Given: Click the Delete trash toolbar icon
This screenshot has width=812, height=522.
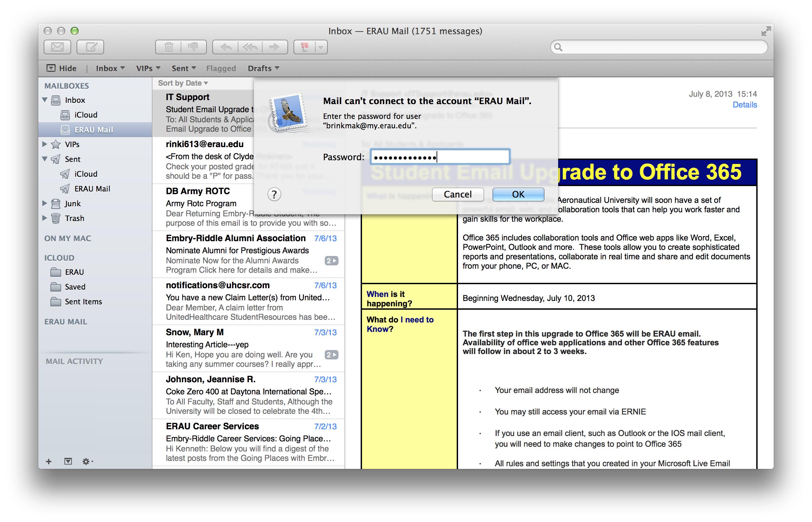Looking at the screenshot, I should coord(169,47).
